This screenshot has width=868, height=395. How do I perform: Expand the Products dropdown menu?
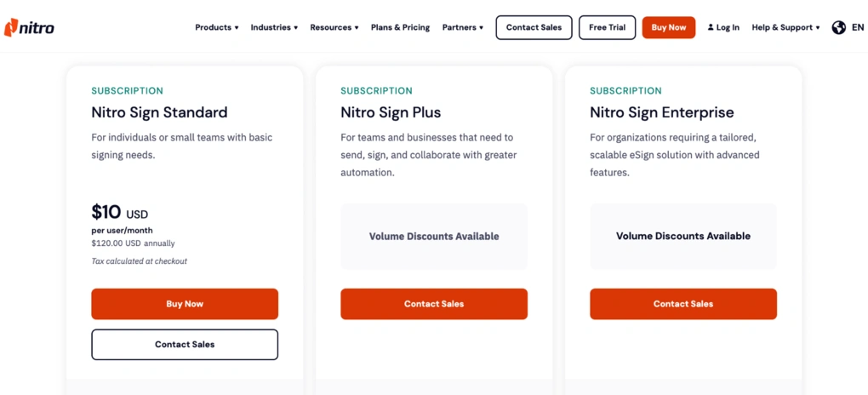point(216,27)
